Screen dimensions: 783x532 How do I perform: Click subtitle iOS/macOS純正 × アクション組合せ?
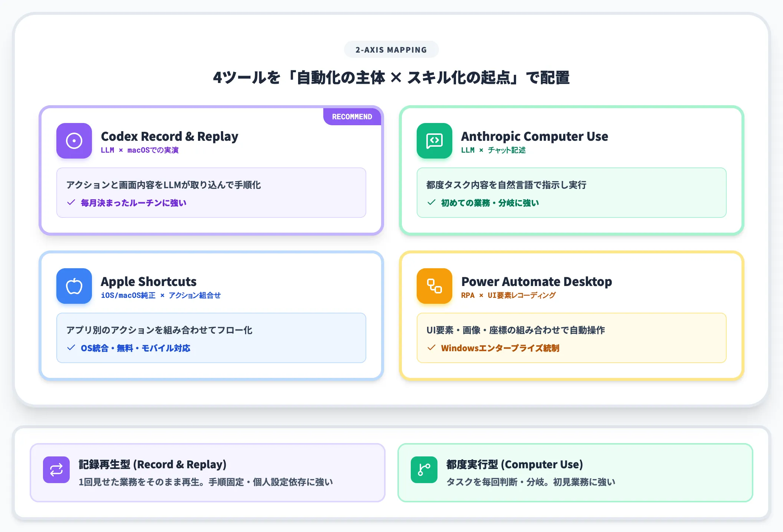click(x=161, y=295)
